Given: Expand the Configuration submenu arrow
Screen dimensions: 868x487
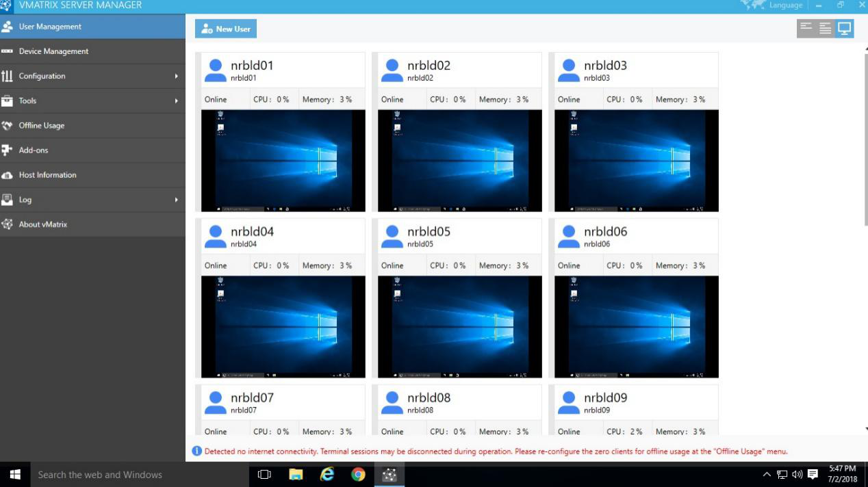Looking at the screenshot, I should [x=176, y=76].
